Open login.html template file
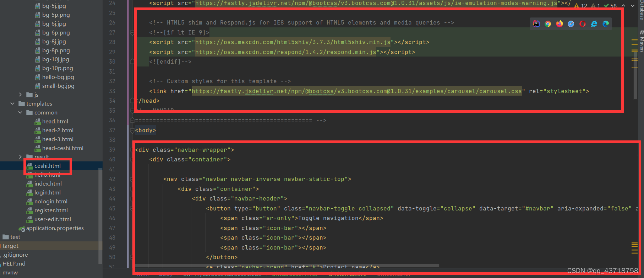The width and height of the screenshot is (644, 278). 48,193
